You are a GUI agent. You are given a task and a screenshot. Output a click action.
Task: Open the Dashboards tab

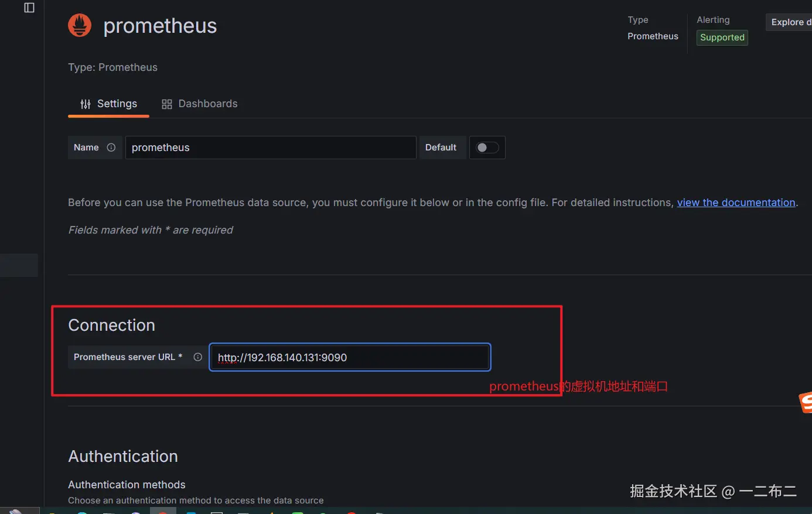click(200, 104)
